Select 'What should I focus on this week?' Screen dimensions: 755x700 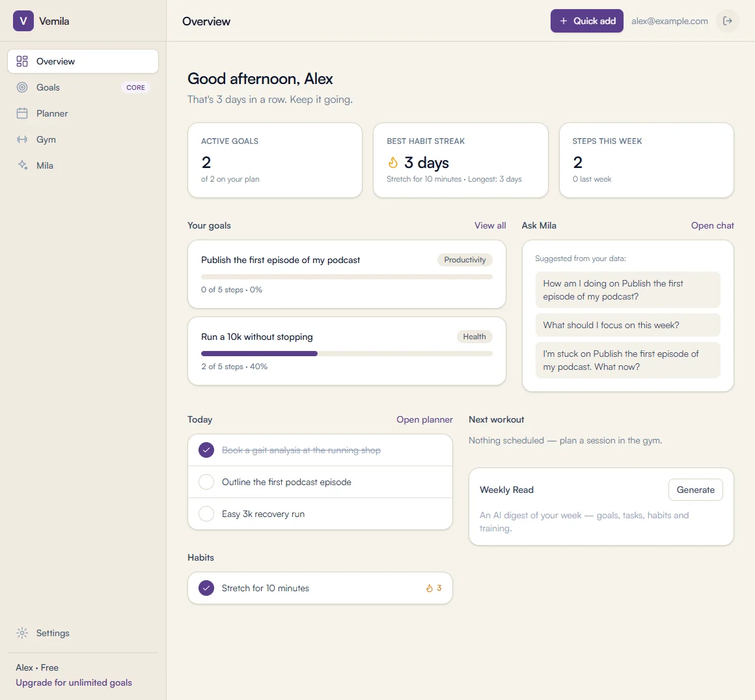[628, 325]
